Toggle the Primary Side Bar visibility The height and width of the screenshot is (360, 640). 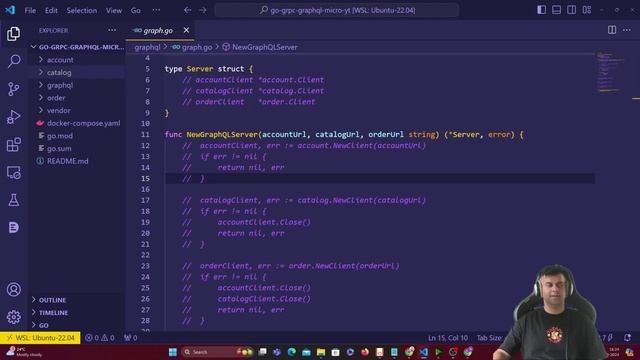tap(541, 10)
